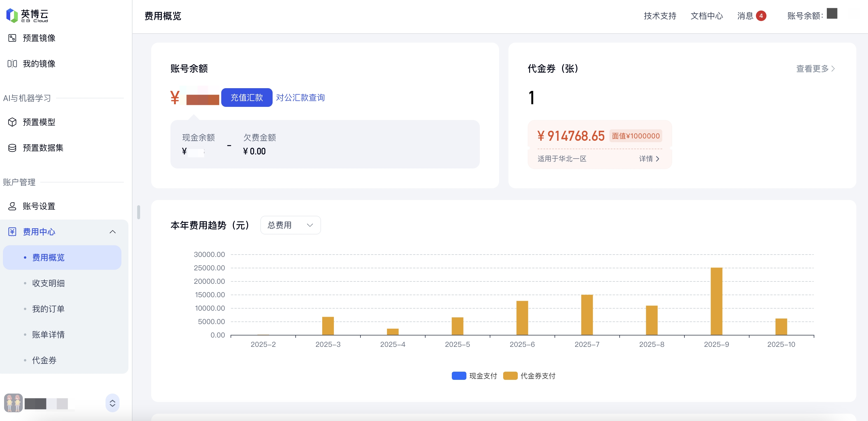Collapse the 费用中心 menu chevron
The height and width of the screenshot is (421, 868).
[x=113, y=232]
